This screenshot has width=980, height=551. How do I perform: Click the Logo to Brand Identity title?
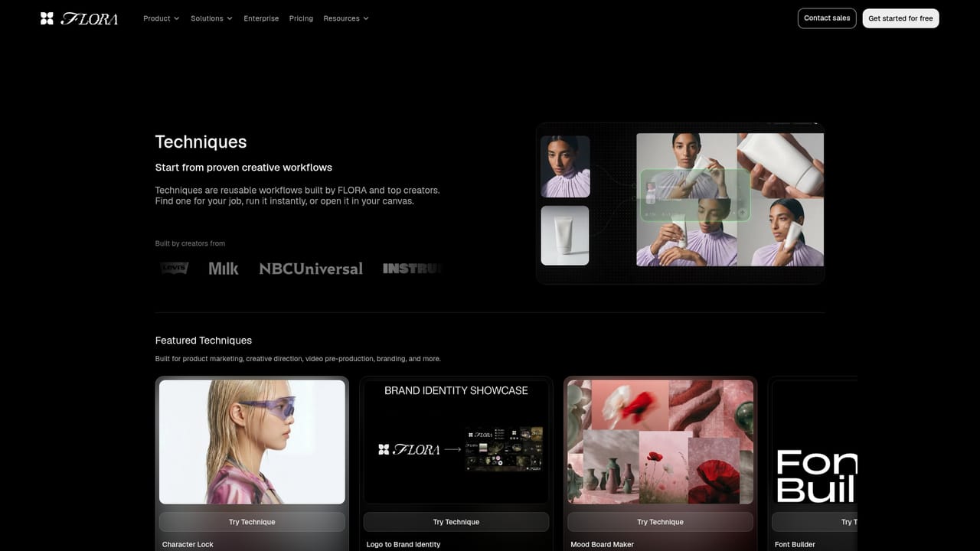[x=403, y=545]
